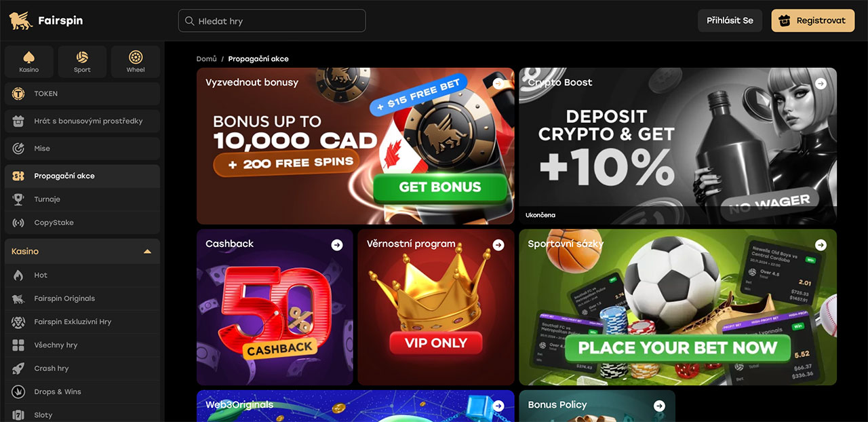868x422 pixels.
Task: Click the TOKEN coin icon
Action: click(18, 94)
